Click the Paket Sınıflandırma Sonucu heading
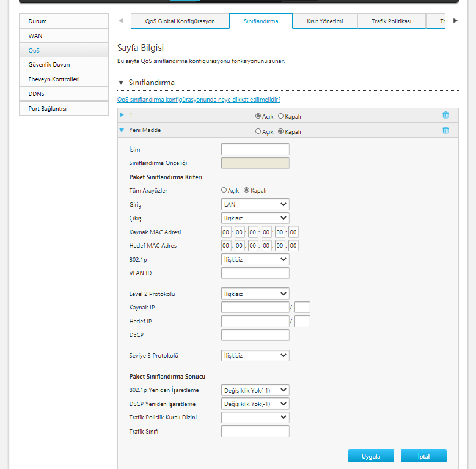This screenshot has width=476, height=469. [167, 376]
